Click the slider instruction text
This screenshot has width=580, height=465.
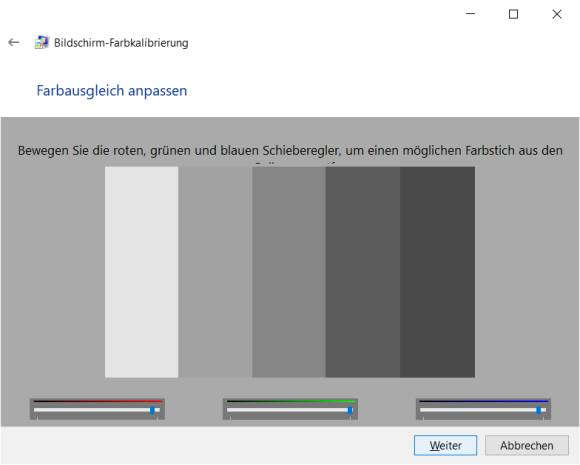click(290, 151)
